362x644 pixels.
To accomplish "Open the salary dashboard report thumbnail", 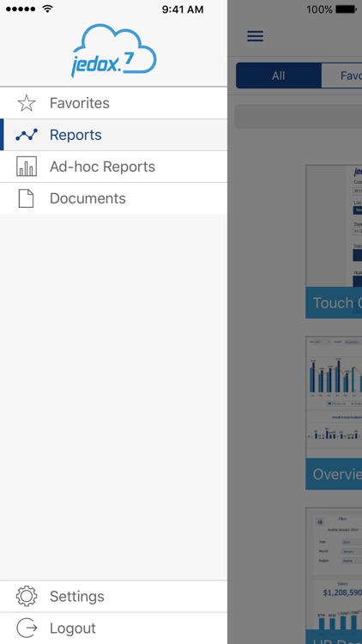I will (334, 575).
